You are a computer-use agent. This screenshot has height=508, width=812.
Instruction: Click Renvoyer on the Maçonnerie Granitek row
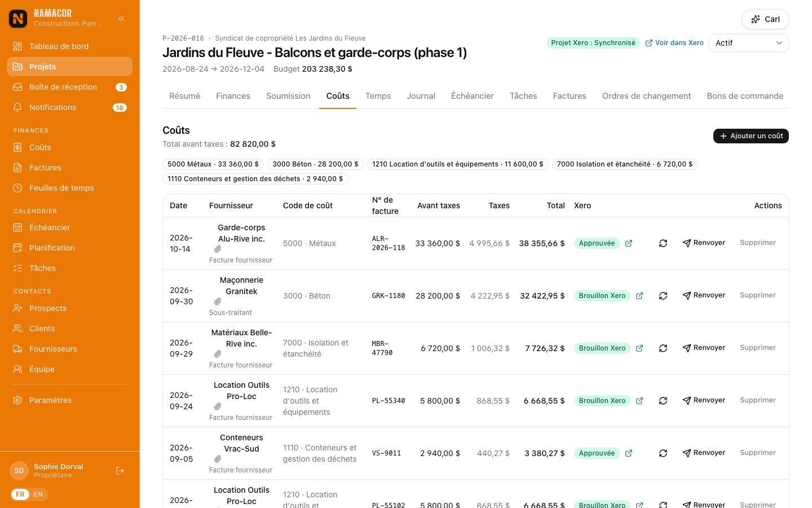[704, 295]
